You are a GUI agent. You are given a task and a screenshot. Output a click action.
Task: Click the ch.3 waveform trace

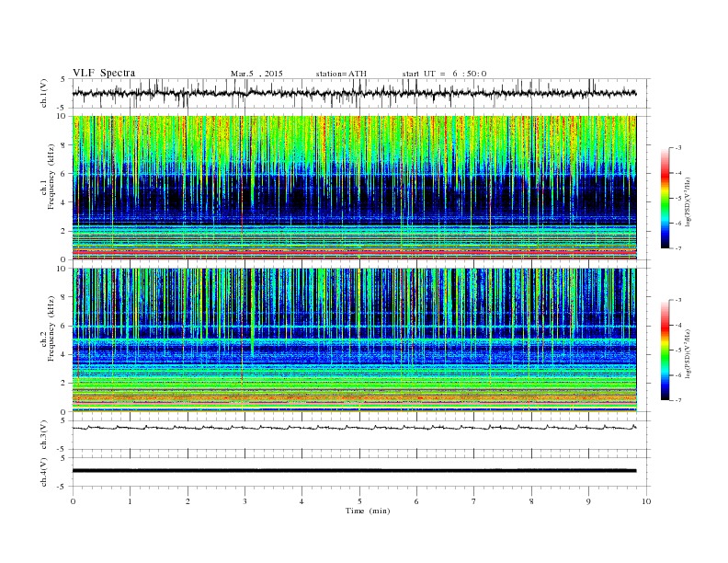[x=354, y=428]
